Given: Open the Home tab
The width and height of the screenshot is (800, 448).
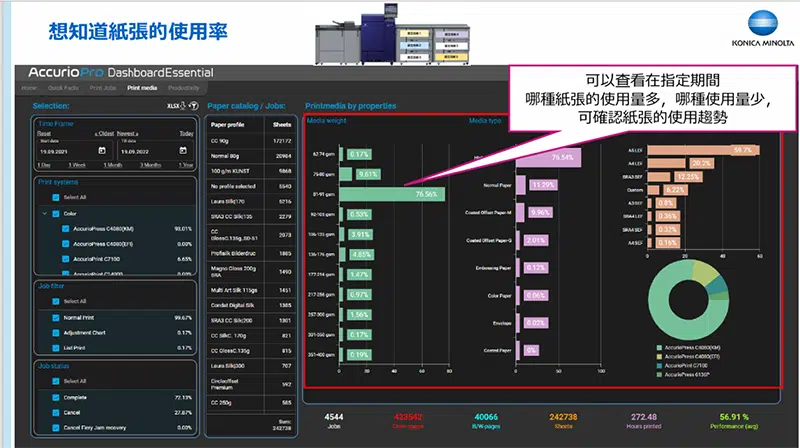Looking at the screenshot, I should [x=29, y=88].
